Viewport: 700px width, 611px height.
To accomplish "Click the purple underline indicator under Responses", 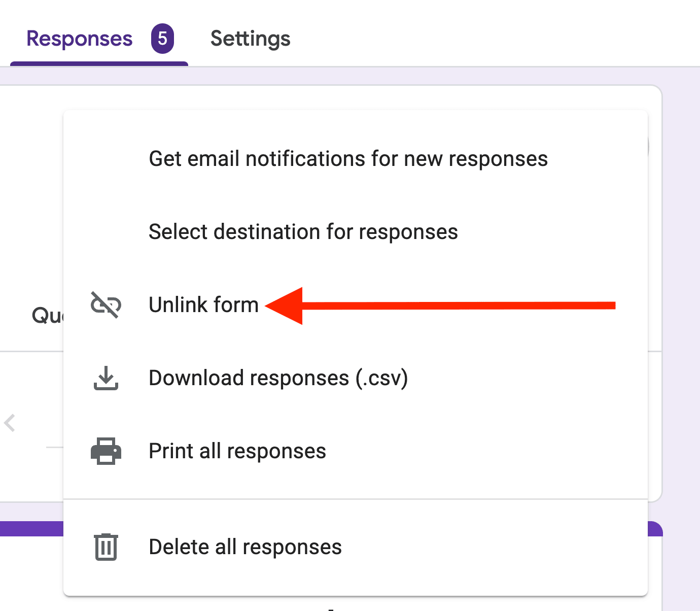I will pos(99,63).
